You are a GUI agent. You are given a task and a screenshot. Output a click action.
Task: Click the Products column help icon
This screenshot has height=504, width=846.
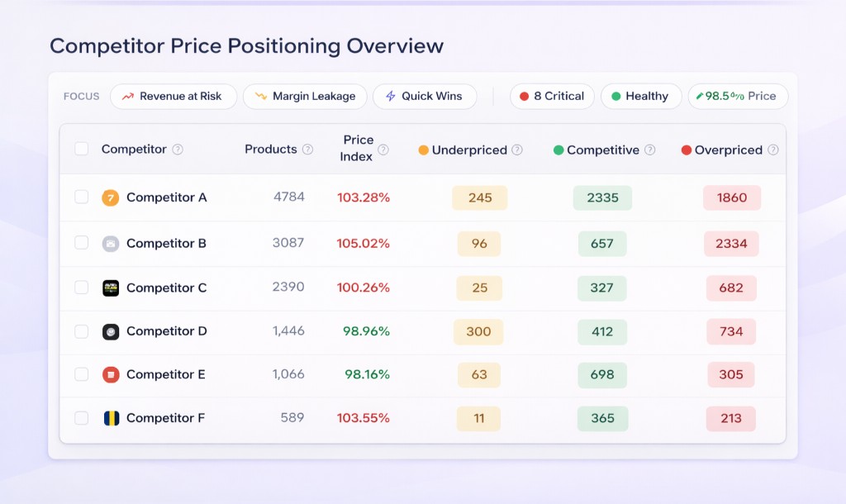[x=307, y=150]
